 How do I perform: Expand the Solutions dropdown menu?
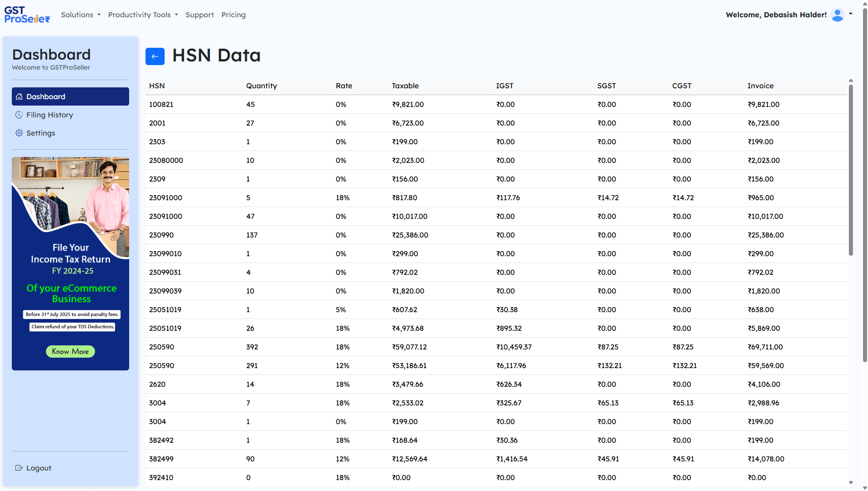(x=81, y=15)
